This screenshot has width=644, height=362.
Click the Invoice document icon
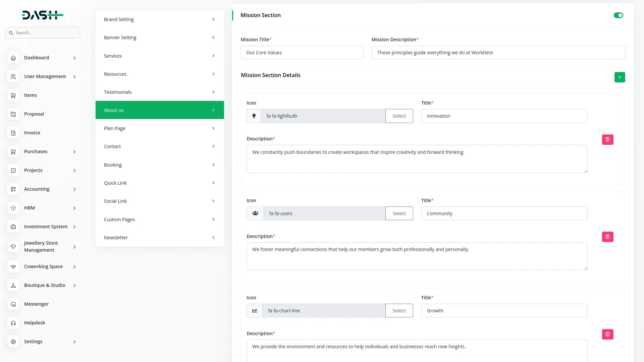point(13,133)
